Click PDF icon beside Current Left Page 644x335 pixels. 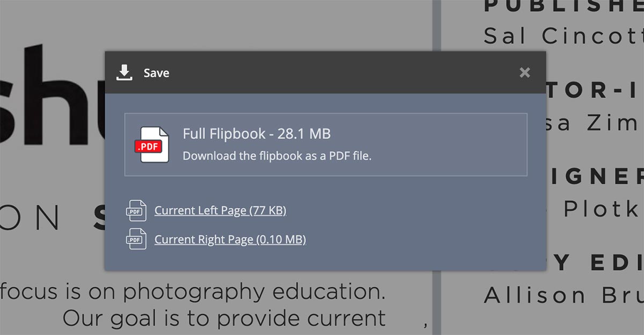point(136,211)
